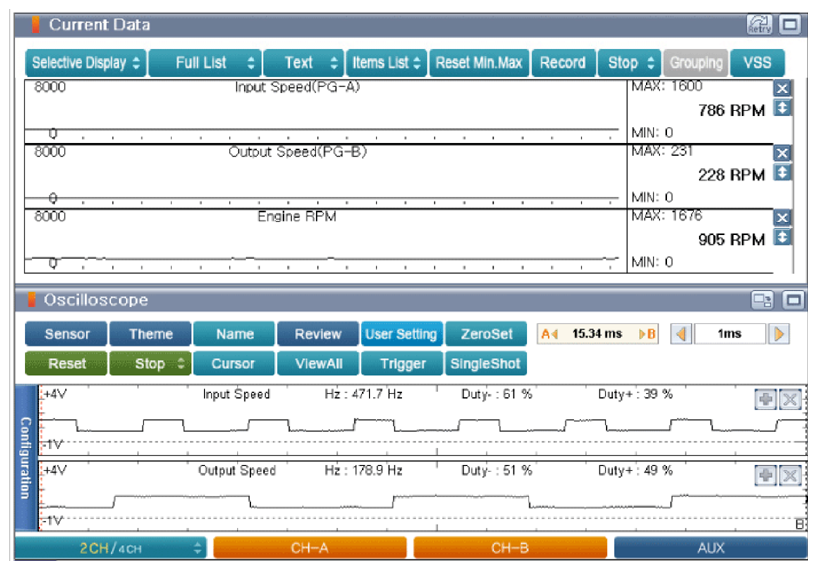Toggle the Cursor function

(234, 363)
